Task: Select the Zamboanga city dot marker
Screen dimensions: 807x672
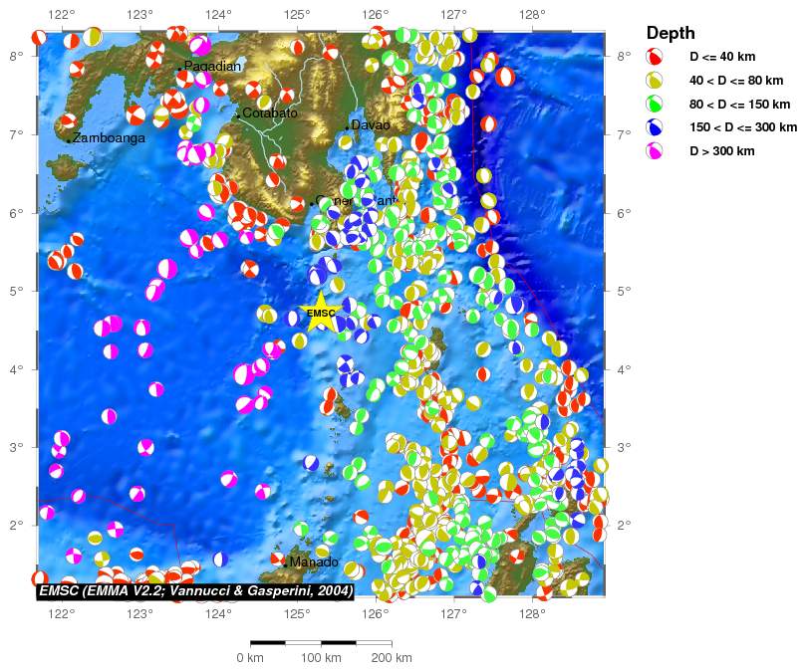Action: tap(69, 140)
